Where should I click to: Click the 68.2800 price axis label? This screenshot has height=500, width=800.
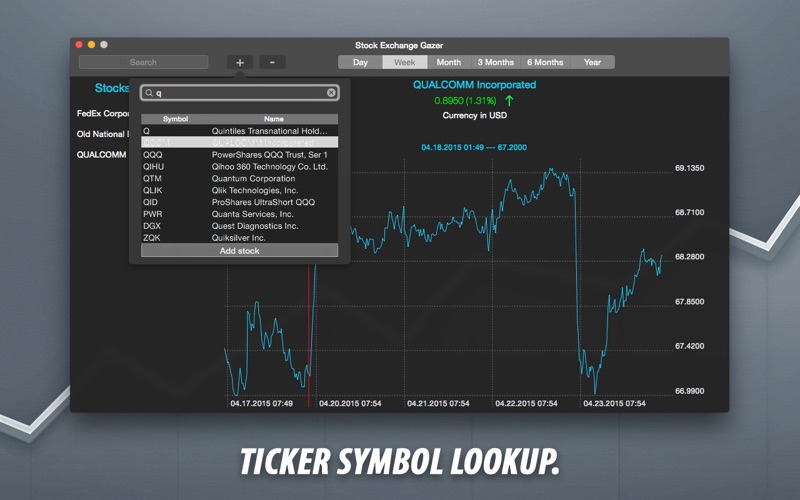click(x=689, y=257)
